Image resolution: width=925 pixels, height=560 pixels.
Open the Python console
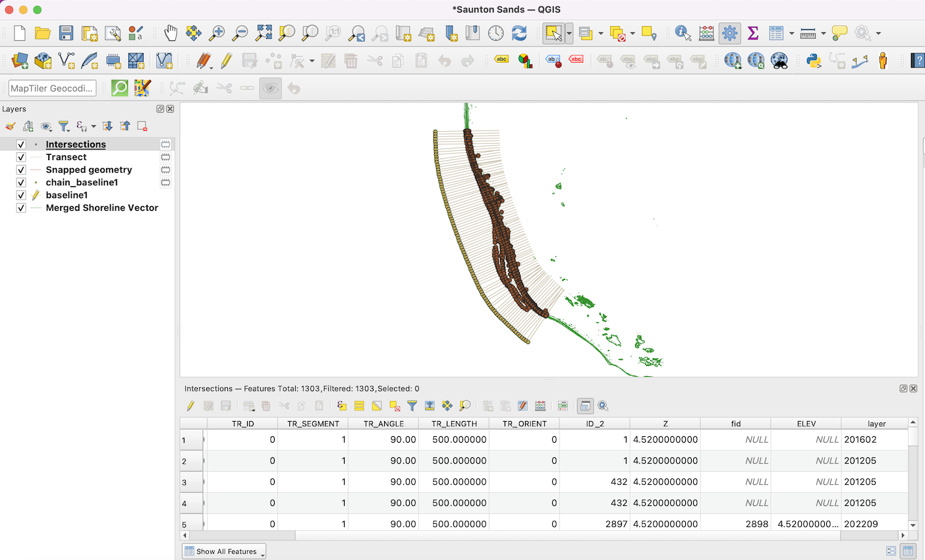[814, 61]
